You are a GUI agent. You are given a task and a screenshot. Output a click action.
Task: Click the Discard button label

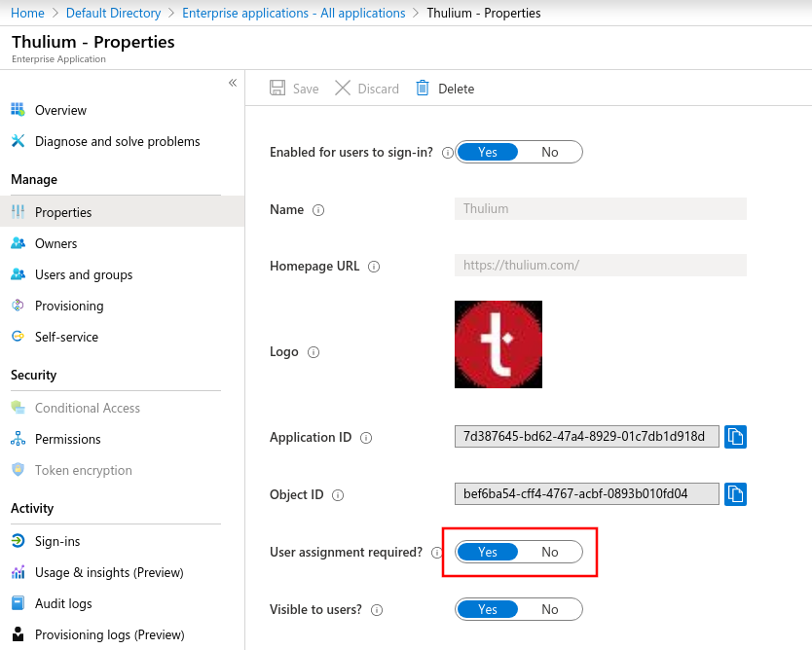pyautogui.click(x=378, y=89)
